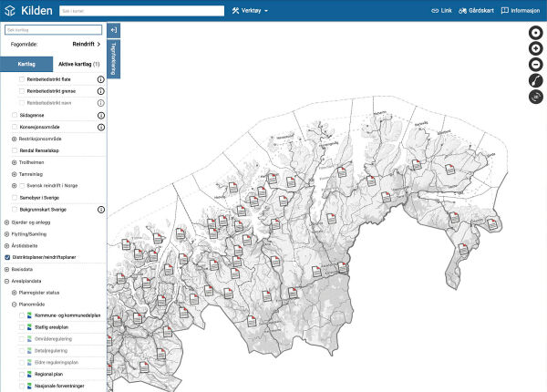
Task: Collapse the Arealplandata group
Action: (x=6, y=281)
